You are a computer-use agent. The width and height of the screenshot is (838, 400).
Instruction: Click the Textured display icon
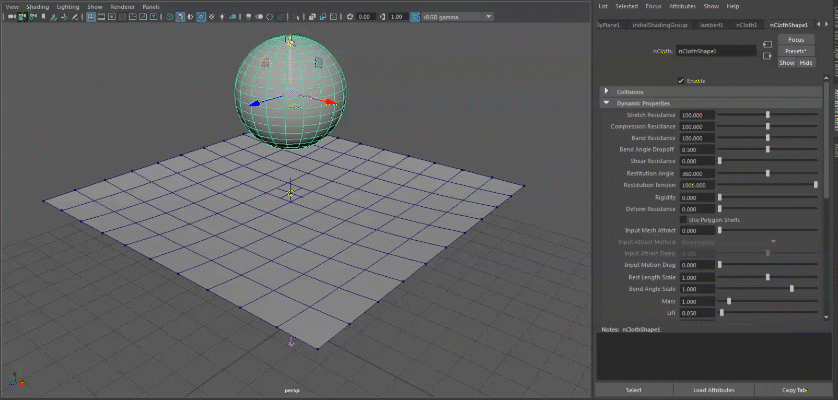[x=212, y=17]
